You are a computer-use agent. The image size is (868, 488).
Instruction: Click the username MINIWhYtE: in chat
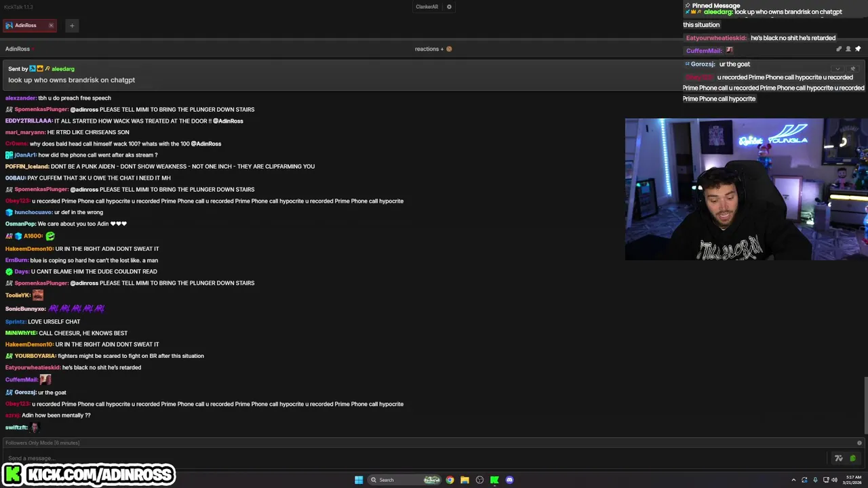coord(21,333)
